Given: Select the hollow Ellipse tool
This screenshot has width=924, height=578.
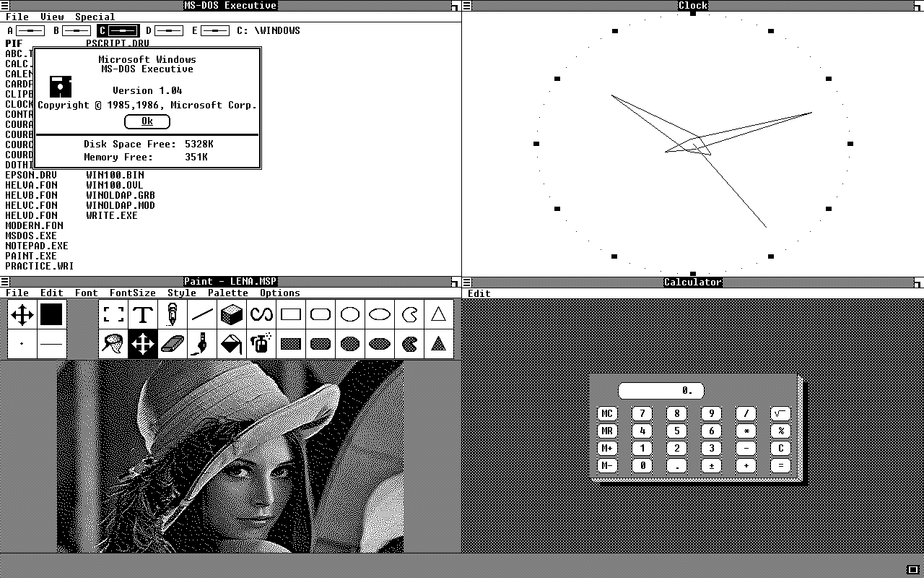Looking at the screenshot, I should (380, 314).
